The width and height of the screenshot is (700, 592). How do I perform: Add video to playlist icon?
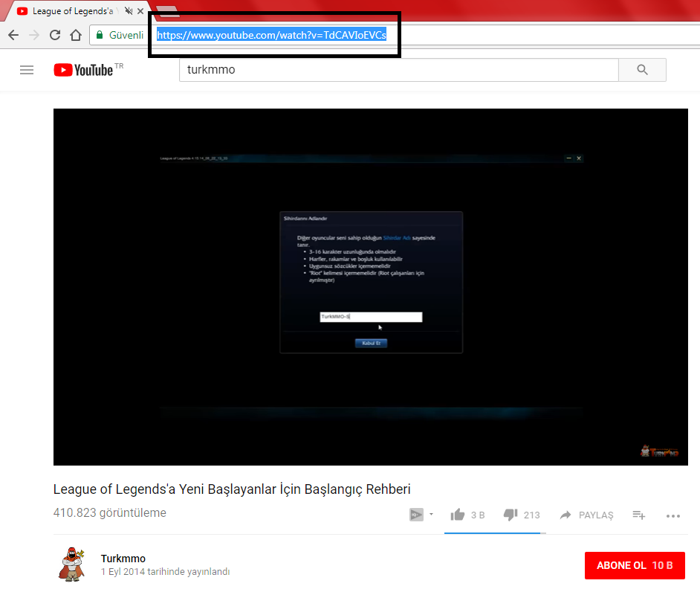(639, 515)
